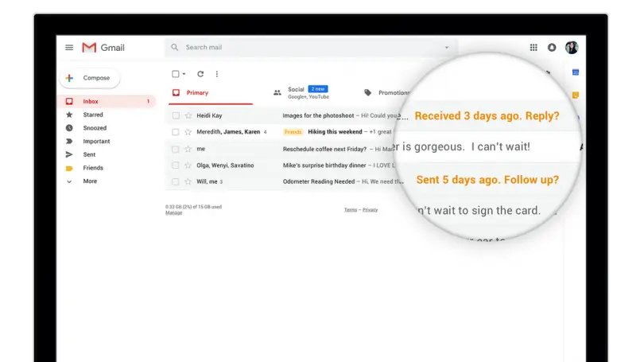644x362 pixels.
Task: Click the '2 new' Social badge
Action: [318, 89]
